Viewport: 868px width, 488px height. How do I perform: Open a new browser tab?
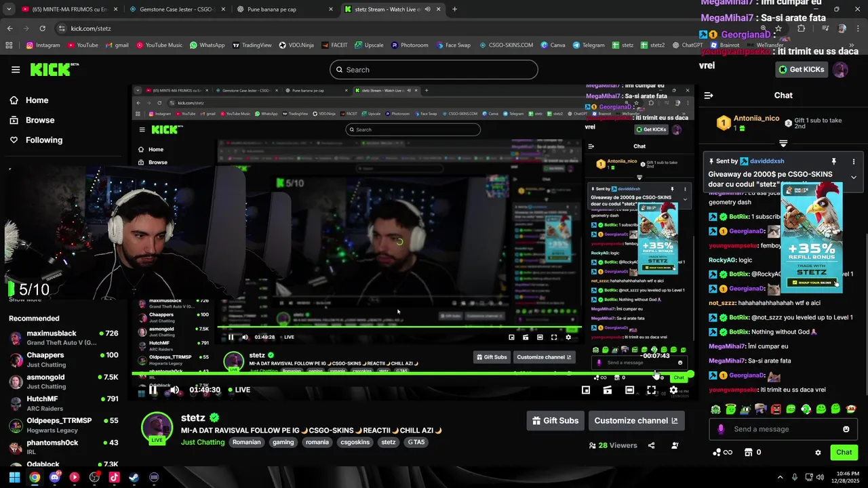(454, 9)
